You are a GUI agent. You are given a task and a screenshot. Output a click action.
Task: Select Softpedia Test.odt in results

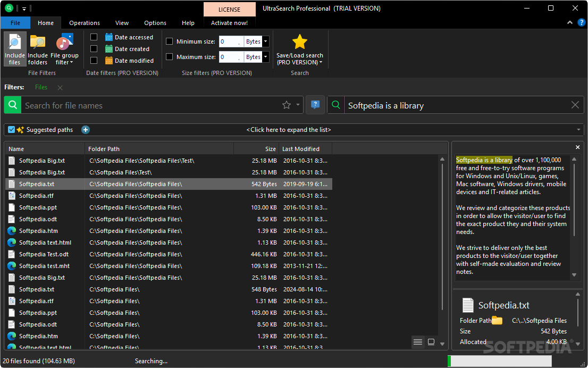click(169, 254)
